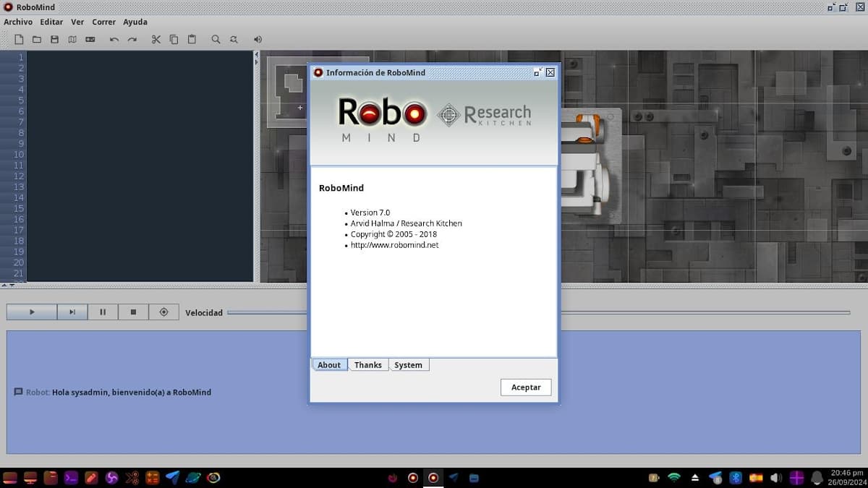Click the Step forward playback button

[72, 312]
